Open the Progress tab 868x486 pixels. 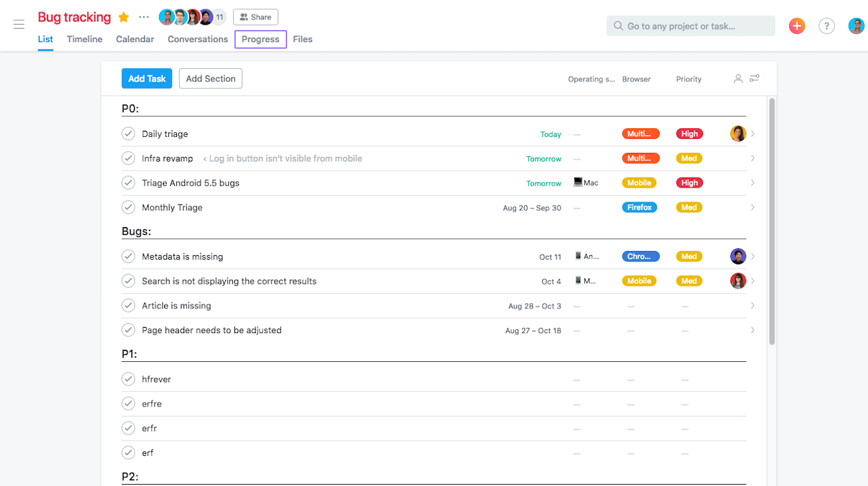260,39
